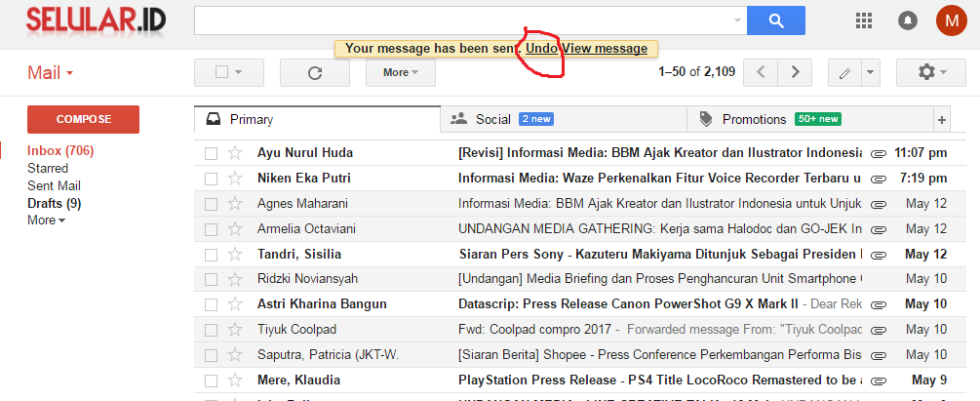Open Drafts (9) folder

click(55, 203)
